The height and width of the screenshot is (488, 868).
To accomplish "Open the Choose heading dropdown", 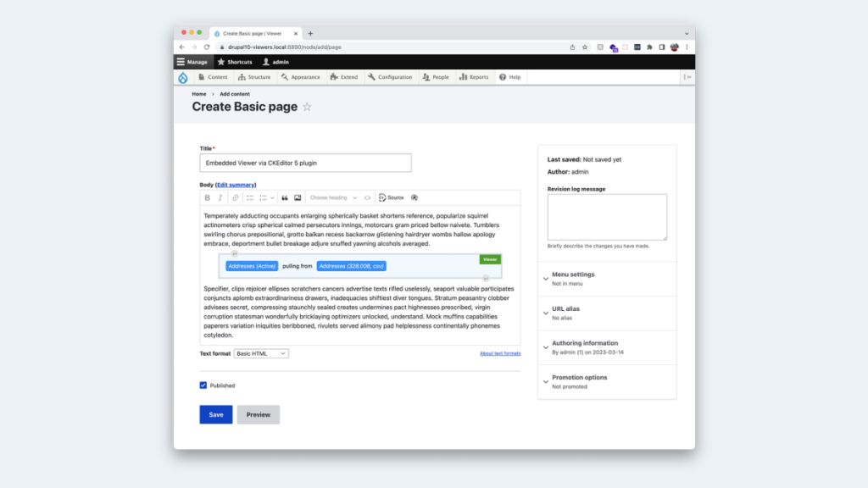I will (x=332, y=197).
